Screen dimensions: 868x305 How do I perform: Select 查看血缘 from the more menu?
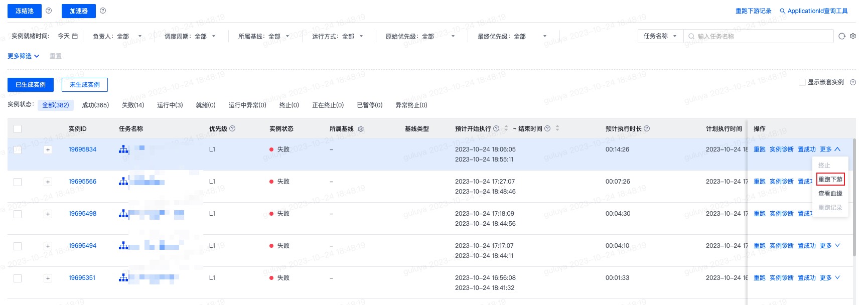[830, 193]
